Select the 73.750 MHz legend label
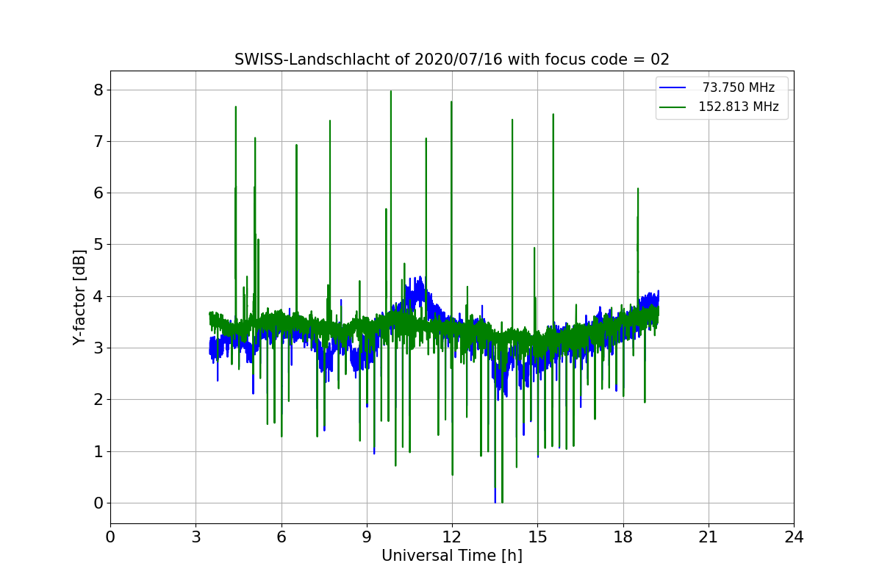Screen dimensions: 882x588 pyautogui.click(x=739, y=87)
